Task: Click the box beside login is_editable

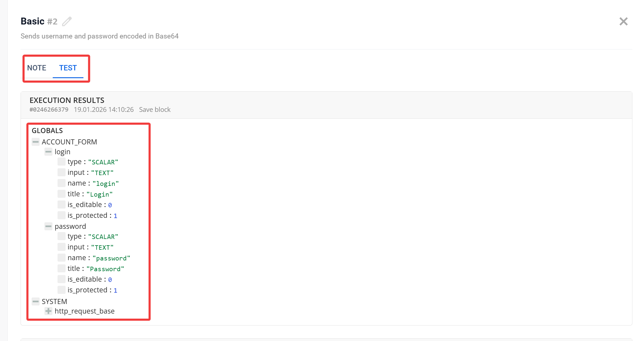Action: (x=61, y=205)
